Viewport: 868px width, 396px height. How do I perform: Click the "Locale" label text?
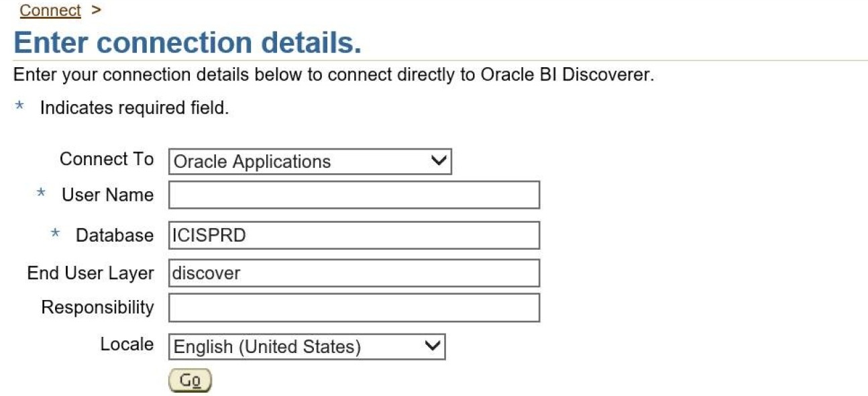pyautogui.click(x=127, y=344)
